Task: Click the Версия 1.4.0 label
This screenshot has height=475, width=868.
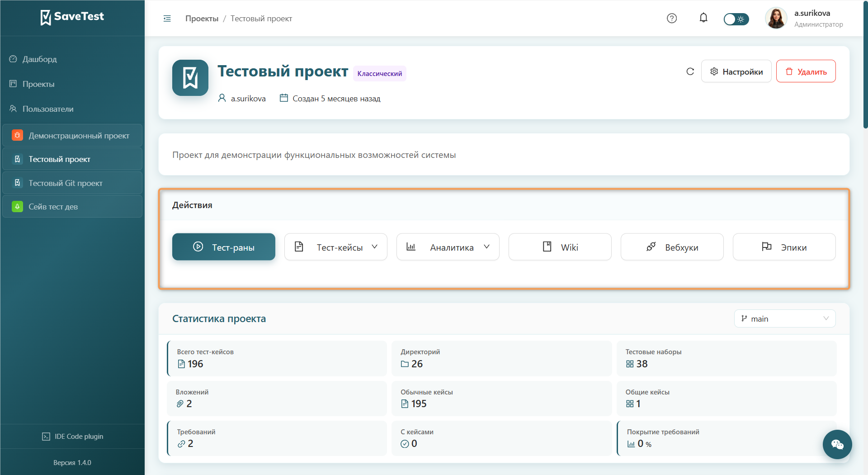Action: 72,463
